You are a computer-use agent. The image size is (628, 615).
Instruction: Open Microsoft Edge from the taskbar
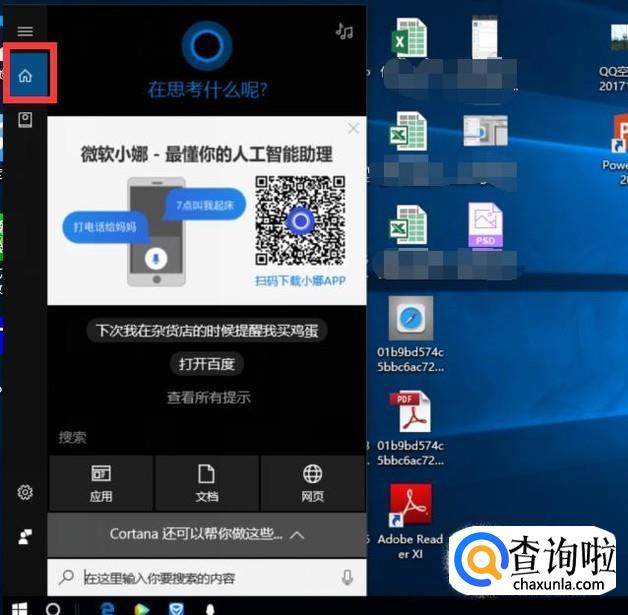click(105, 607)
